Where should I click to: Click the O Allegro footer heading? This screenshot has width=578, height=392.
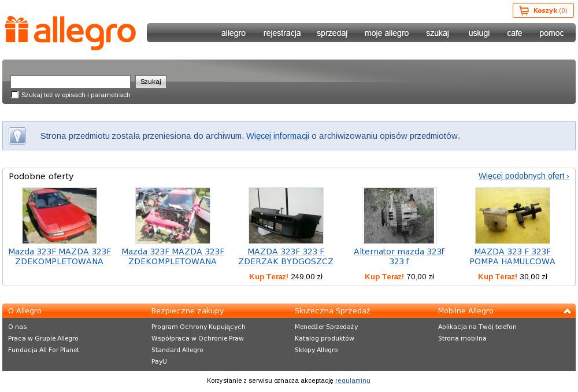pyautogui.click(x=25, y=311)
